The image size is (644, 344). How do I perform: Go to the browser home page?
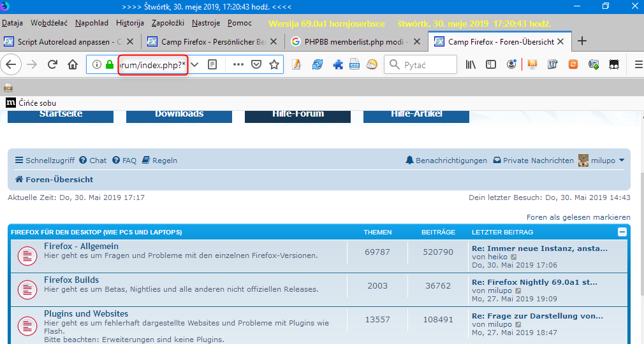coord(73,64)
